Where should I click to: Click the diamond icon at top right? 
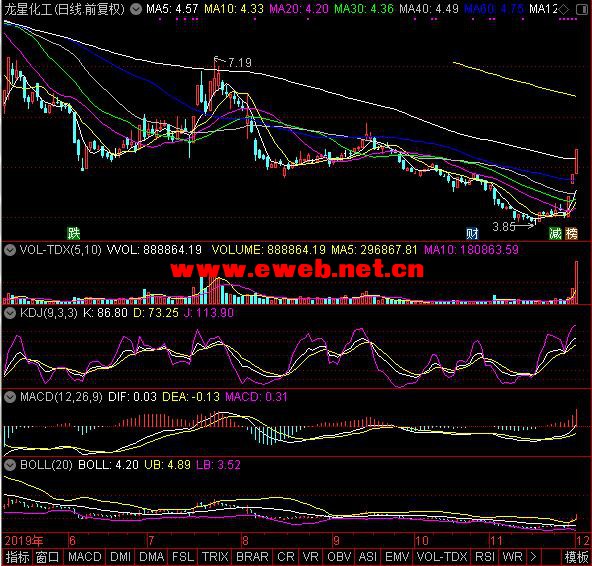click(x=563, y=9)
